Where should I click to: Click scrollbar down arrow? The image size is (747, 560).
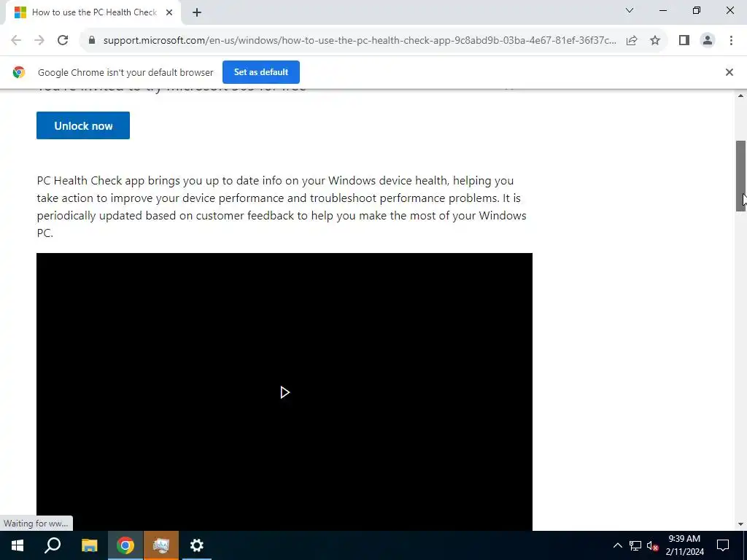741,524
